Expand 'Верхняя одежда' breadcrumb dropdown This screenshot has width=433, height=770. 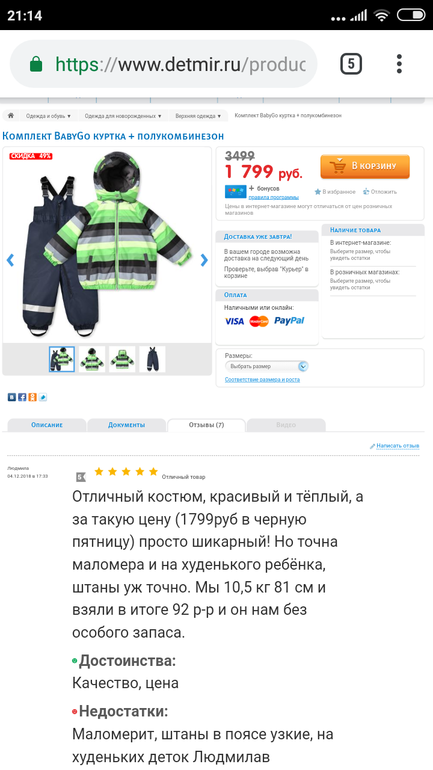(x=198, y=116)
